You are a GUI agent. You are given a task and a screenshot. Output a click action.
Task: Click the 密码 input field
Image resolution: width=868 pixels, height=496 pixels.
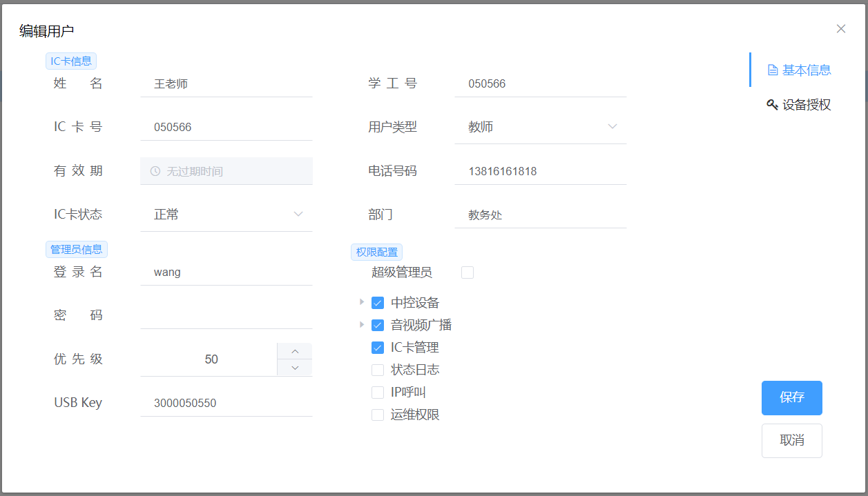pos(226,315)
